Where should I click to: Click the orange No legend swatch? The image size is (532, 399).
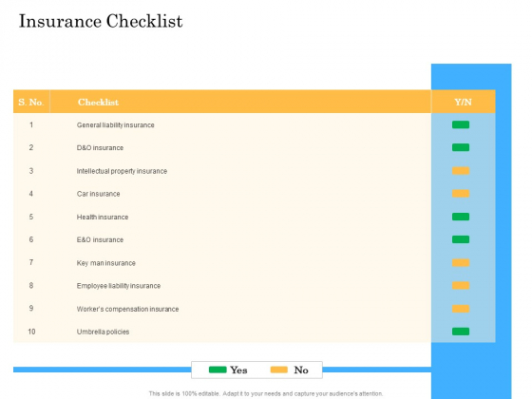click(x=279, y=370)
